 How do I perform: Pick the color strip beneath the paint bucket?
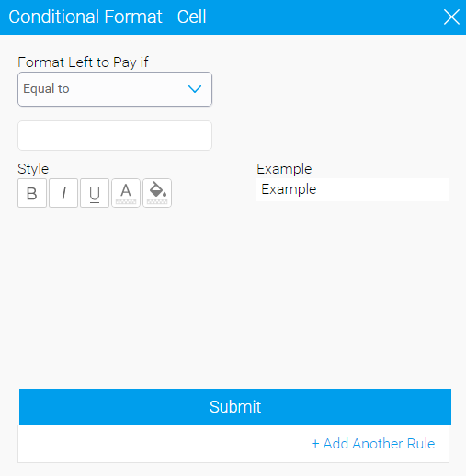coord(157,202)
